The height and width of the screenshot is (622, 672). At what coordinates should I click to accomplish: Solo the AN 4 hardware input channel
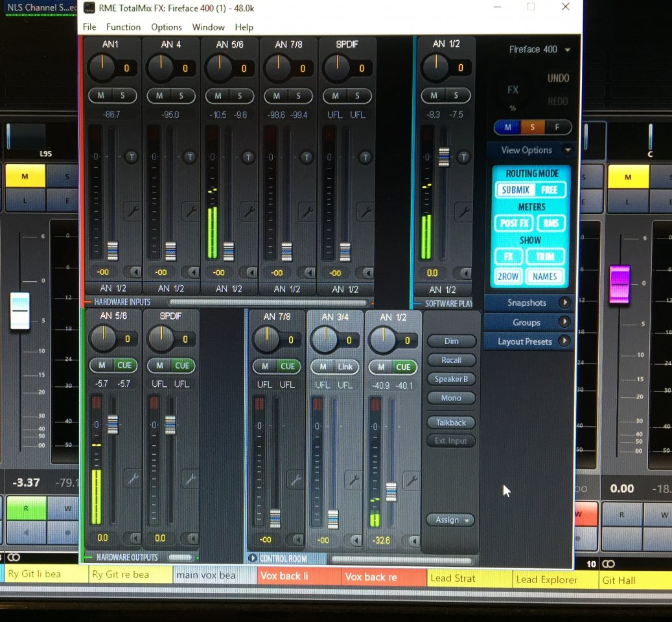(x=181, y=96)
